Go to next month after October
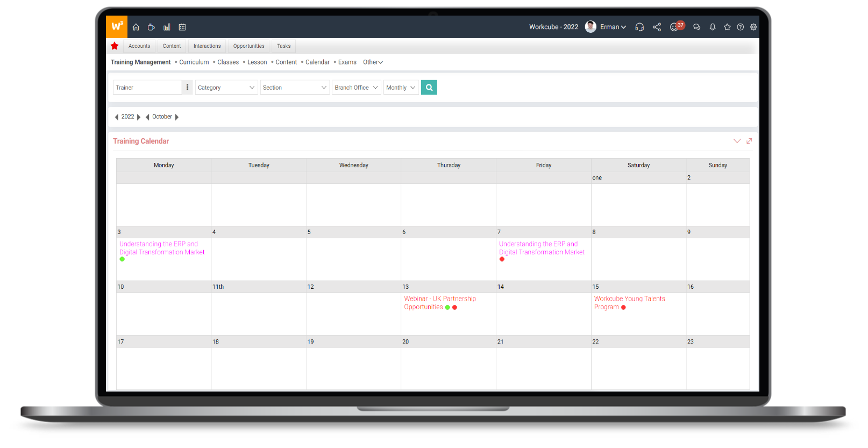This screenshot has height=448, width=868. 177,117
